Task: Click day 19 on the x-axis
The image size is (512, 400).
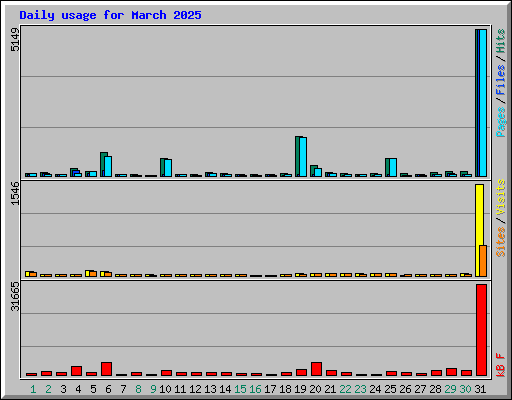Action: (x=300, y=389)
